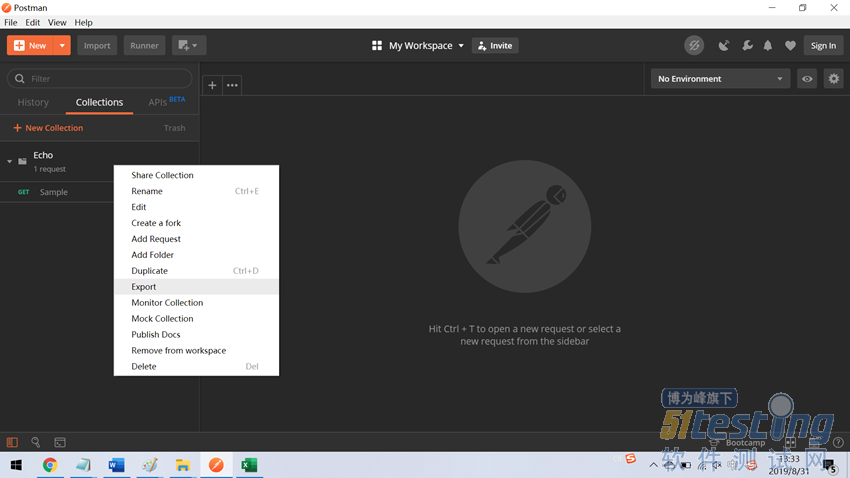
Task: Open Microsoft Word from the taskbar
Action: pyautogui.click(x=117, y=465)
